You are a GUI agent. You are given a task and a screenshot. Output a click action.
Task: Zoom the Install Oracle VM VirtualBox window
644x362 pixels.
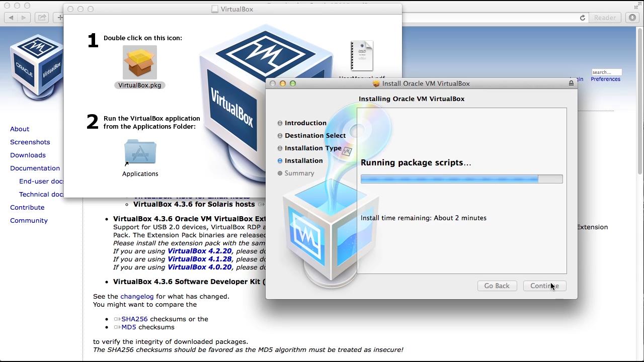(293, 83)
